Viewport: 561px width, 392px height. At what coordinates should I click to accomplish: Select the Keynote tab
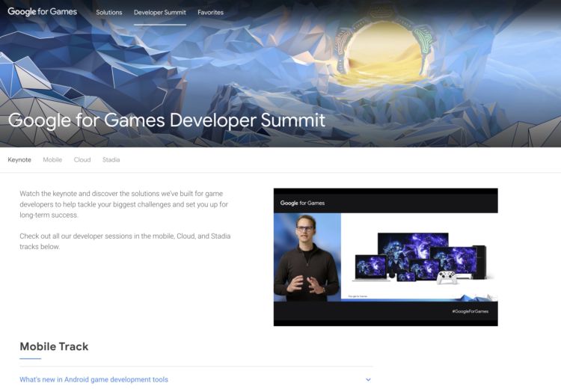(19, 159)
